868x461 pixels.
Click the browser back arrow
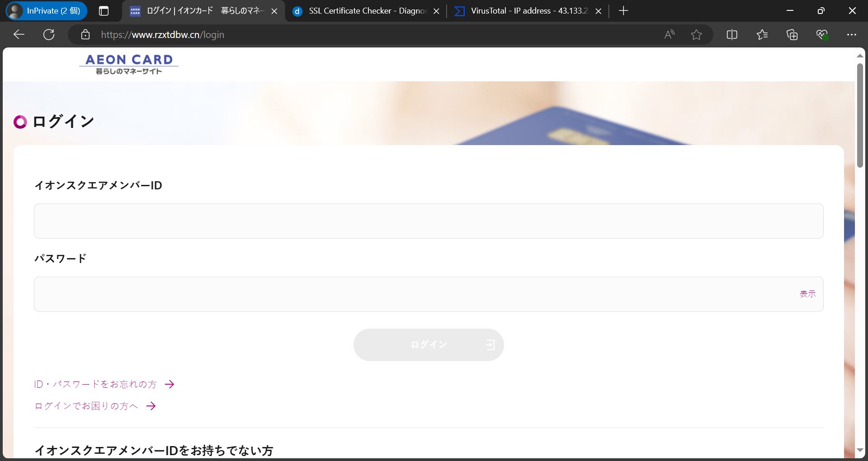point(19,34)
